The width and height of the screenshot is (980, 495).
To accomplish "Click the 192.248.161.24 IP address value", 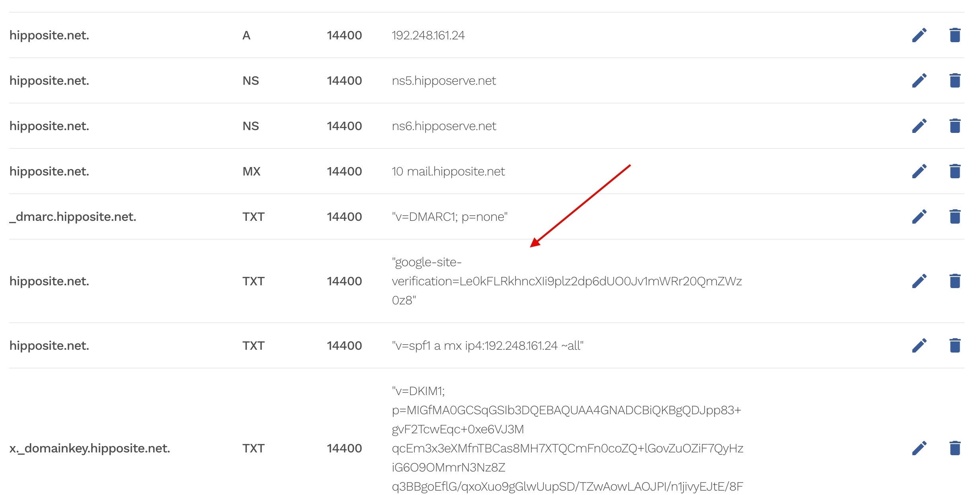I will click(x=428, y=36).
